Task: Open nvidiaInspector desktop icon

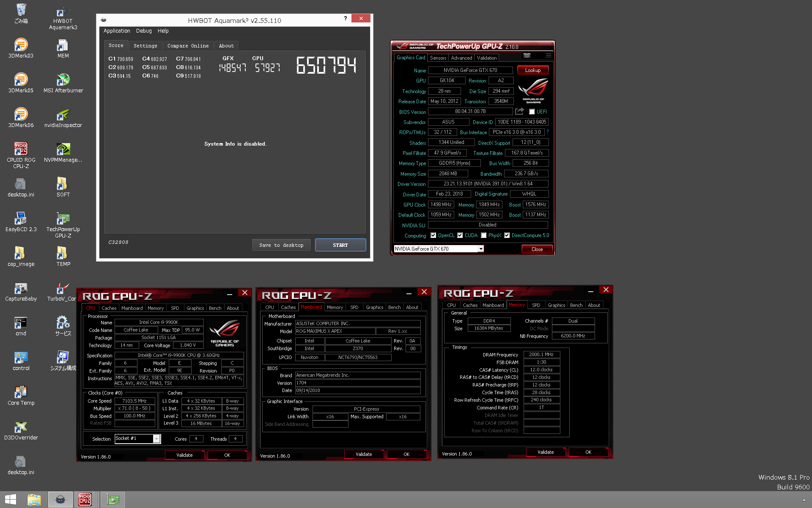Action: (x=63, y=117)
